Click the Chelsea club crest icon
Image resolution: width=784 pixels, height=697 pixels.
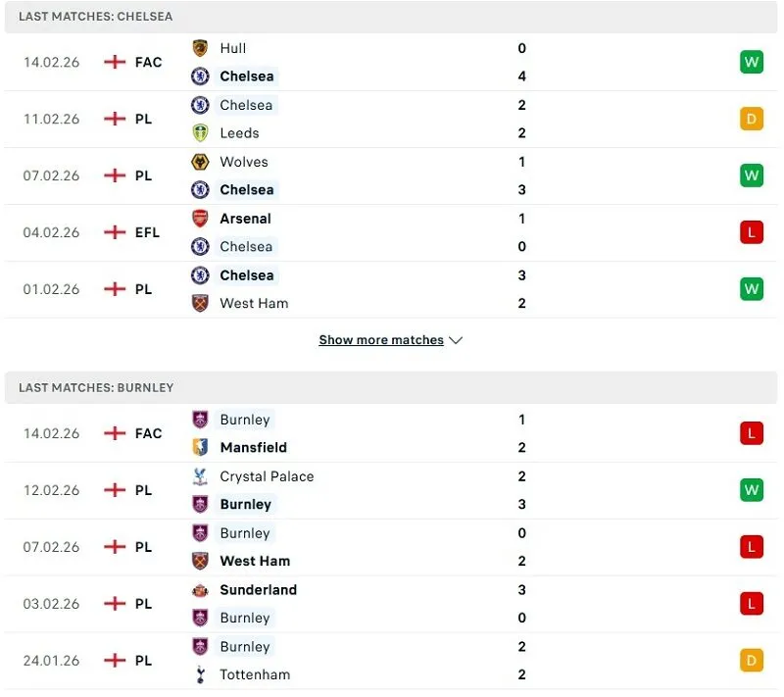point(201,75)
